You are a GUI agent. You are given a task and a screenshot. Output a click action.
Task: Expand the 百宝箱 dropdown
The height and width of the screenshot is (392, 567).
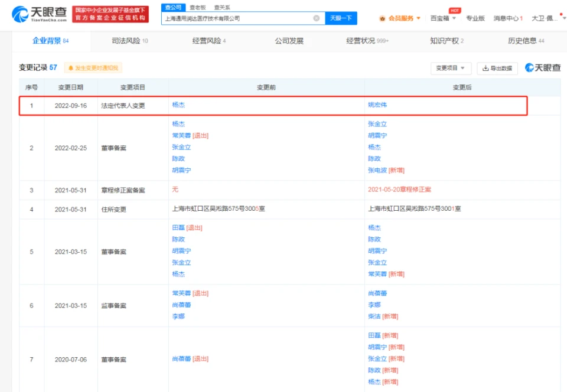454,18
